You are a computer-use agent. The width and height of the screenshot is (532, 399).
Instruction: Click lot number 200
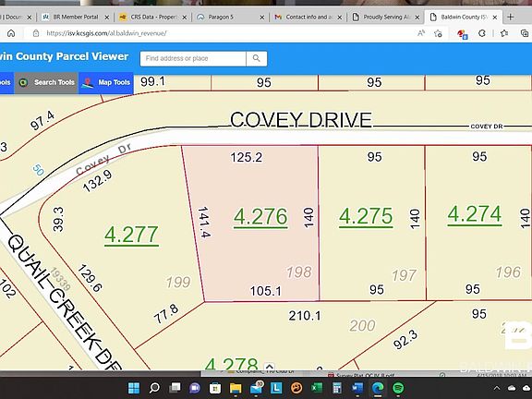click(362, 326)
